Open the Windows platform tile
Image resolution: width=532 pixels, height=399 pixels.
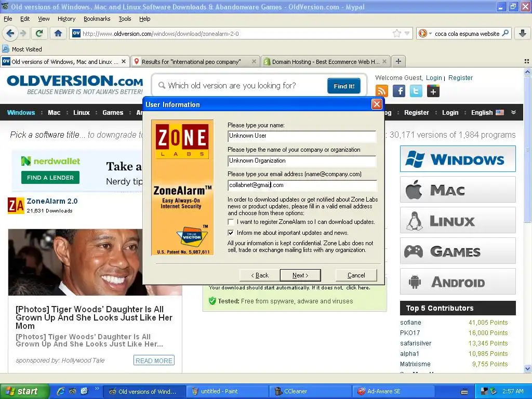[x=458, y=159]
